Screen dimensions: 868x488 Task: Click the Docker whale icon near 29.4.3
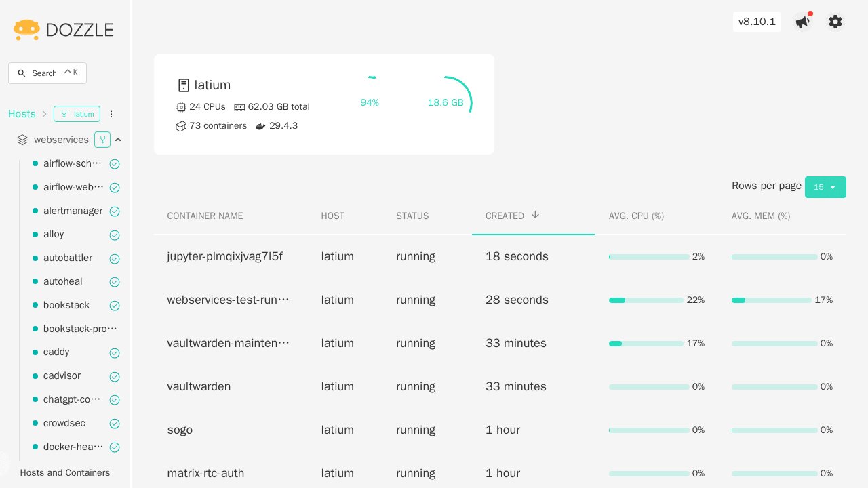click(260, 126)
